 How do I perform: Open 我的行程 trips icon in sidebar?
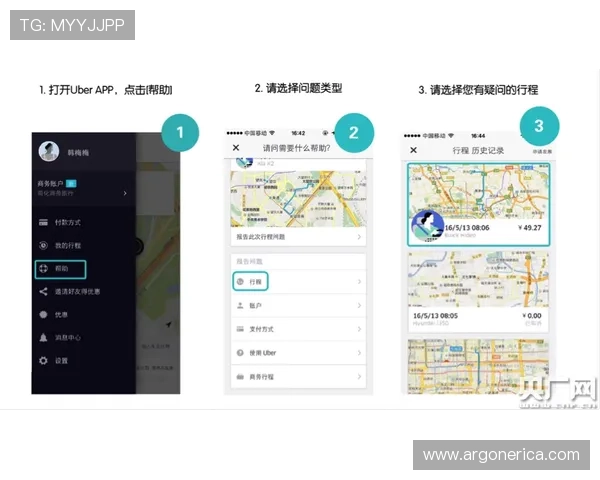coord(43,245)
